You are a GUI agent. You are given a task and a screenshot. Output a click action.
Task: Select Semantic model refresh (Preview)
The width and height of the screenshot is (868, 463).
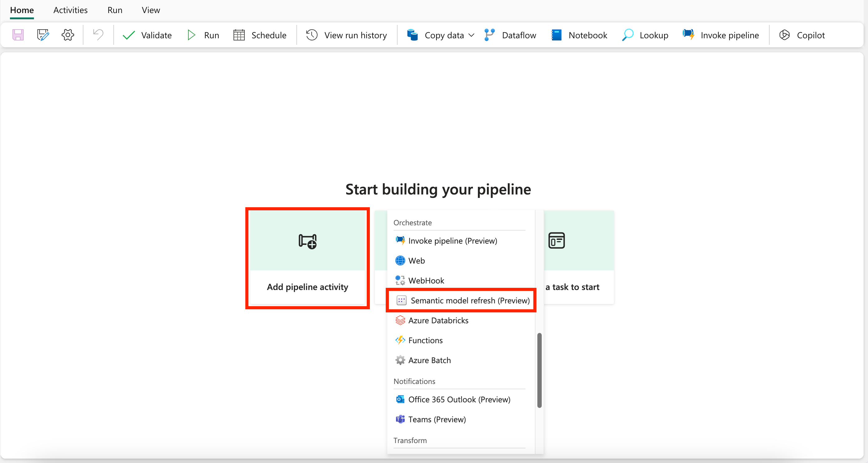[x=470, y=300]
